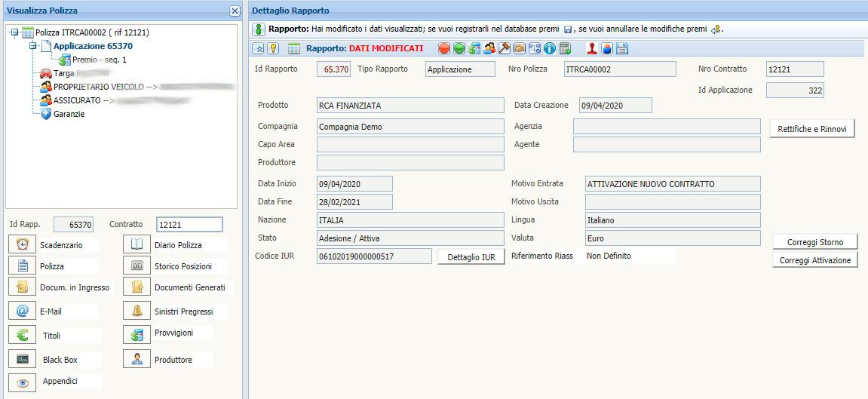This screenshot has width=868, height=399.
Task: Click the calculator icon in the toolbar
Action: [565, 49]
